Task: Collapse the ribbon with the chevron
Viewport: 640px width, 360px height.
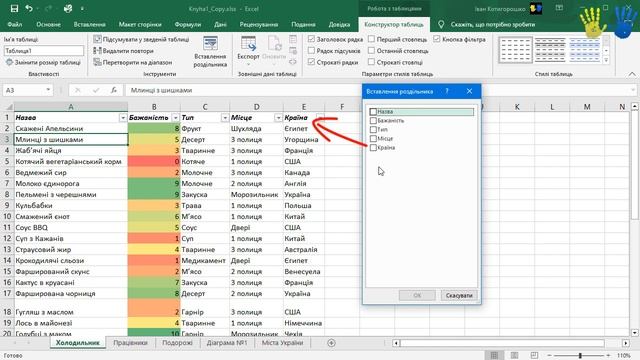Action: point(632,74)
